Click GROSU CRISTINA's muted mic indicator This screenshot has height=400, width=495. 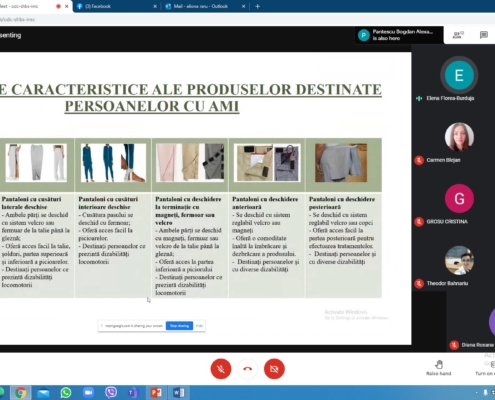(419, 222)
